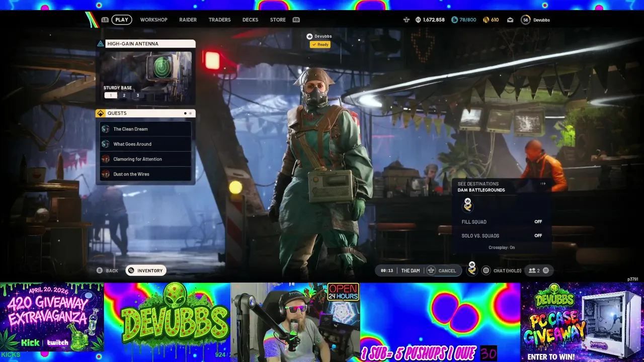The width and height of the screenshot is (644, 362).
Task: Click the blue 78/800 currency icon
Action: click(x=454, y=20)
